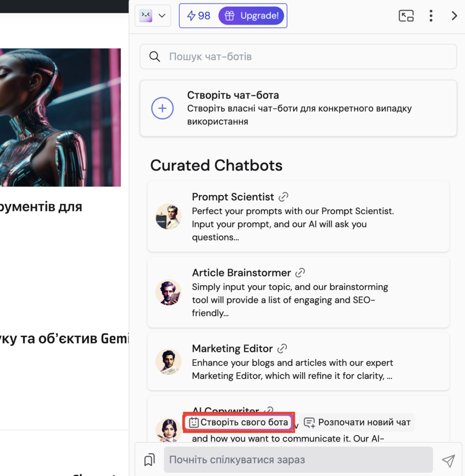Copy link icon next to Prompt Scientist

[x=283, y=197]
